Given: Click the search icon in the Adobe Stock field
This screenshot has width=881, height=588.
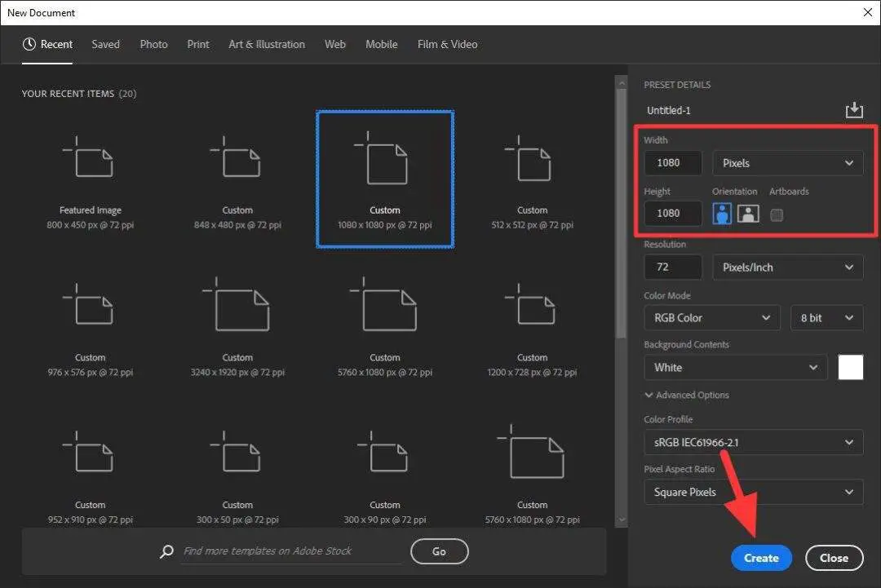Looking at the screenshot, I should [166, 551].
